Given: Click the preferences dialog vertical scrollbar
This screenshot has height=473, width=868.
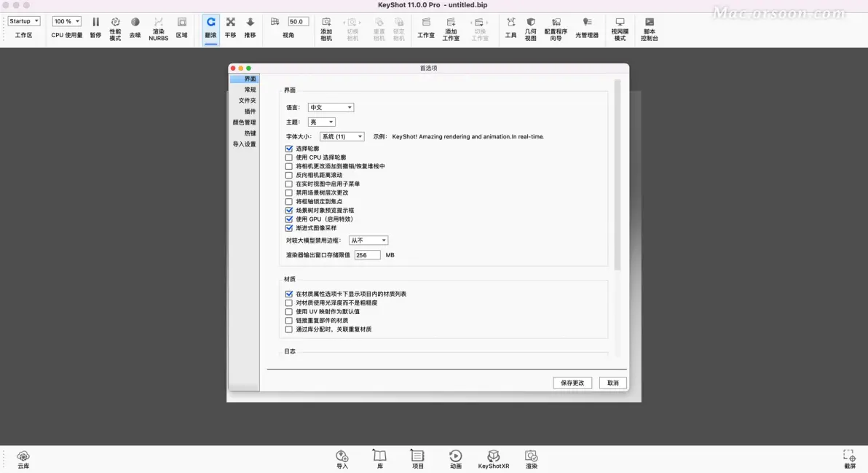Looking at the screenshot, I should (x=618, y=175).
